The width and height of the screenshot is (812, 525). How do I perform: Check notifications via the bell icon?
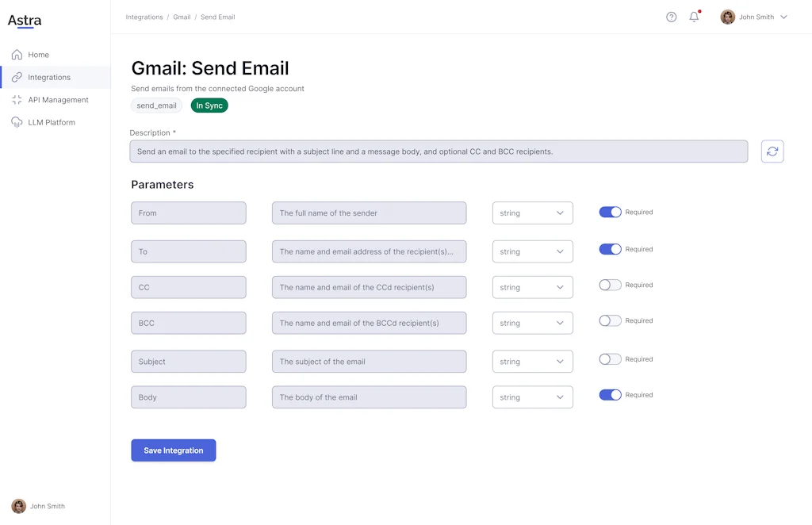pos(693,17)
